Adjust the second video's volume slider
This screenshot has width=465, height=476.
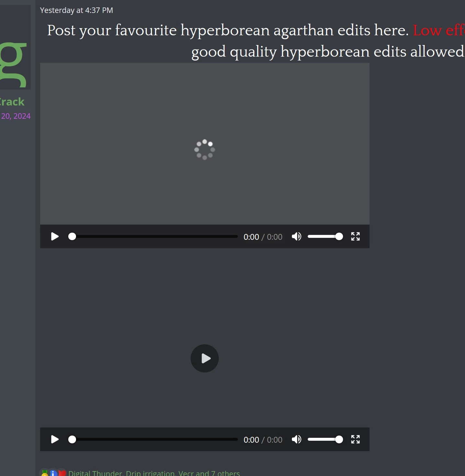(x=325, y=439)
